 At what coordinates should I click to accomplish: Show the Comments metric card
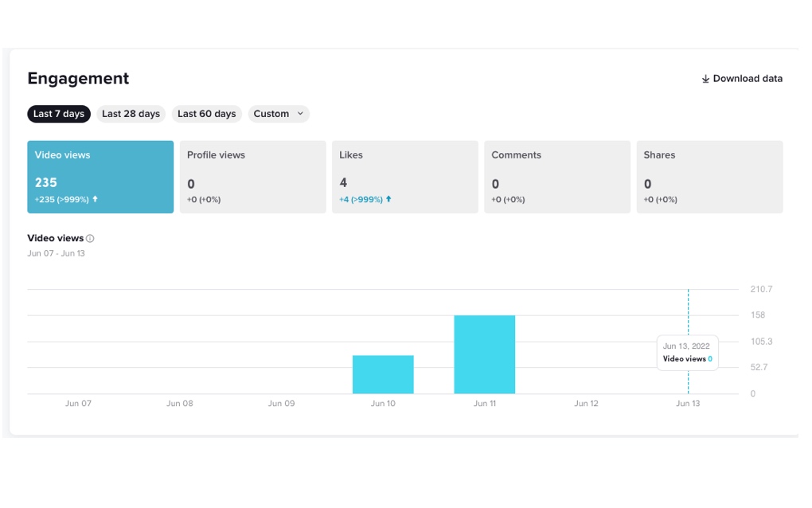point(556,177)
